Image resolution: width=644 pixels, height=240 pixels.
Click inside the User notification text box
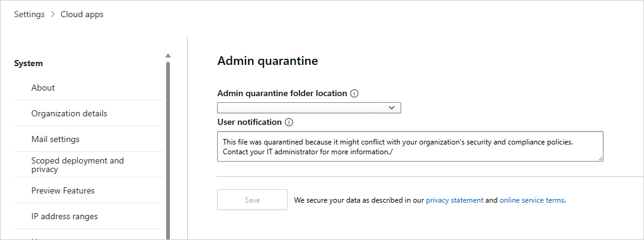[x=410, y=146]
